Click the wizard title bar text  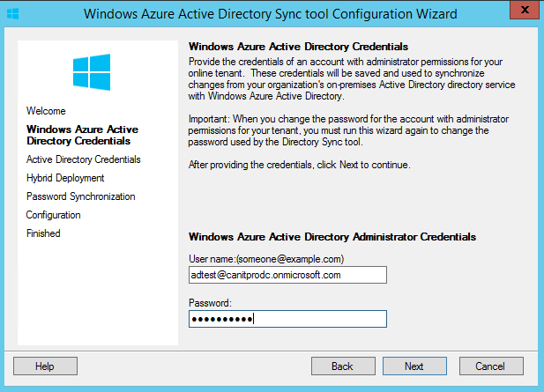pos(271,14)
